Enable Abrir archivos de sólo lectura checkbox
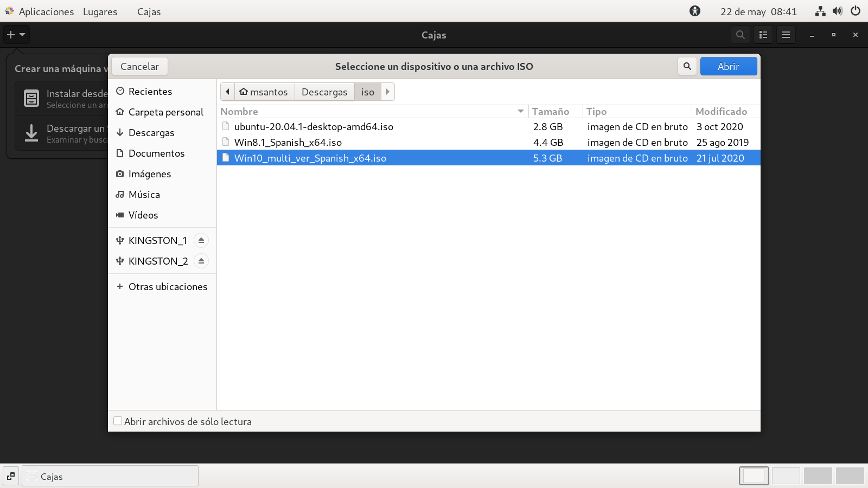This screenshot has width=868, height=488. click(118, 421)
